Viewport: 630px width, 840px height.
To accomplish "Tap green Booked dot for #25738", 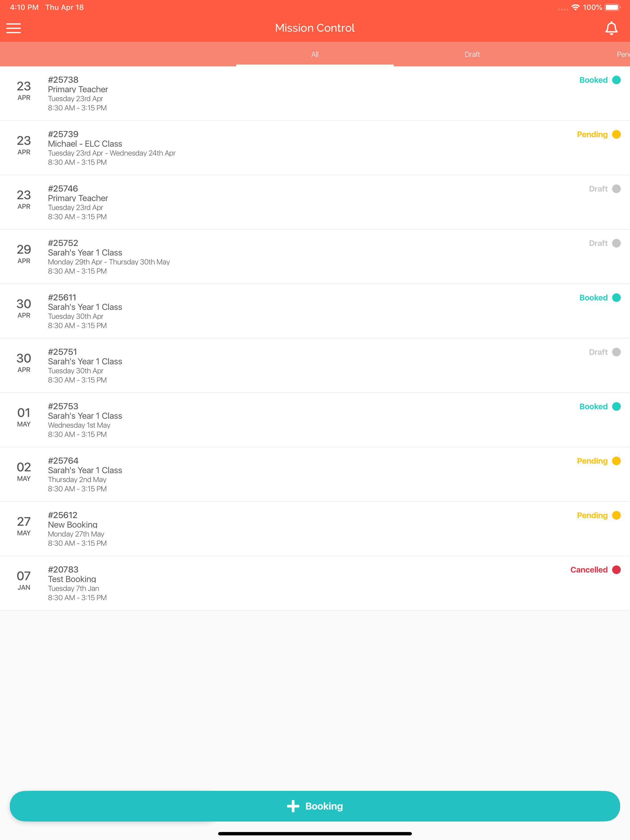I will [616, 80].
